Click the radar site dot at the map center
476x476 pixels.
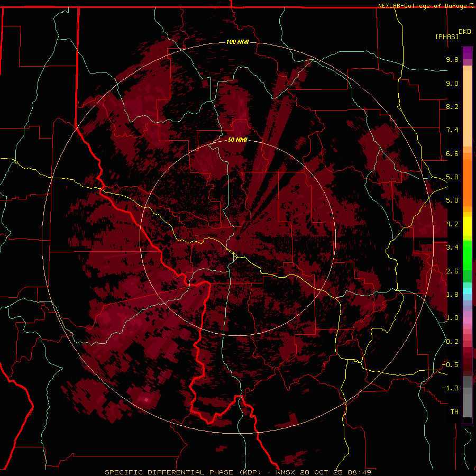[x=237, y=238]
